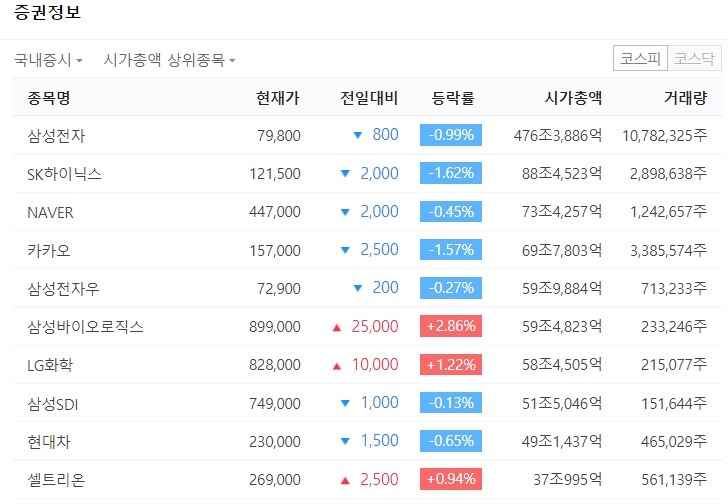Switch to the 코스피 tab
Image resolution: width=728 pixels, height=504 pixels.
point(640,58)
